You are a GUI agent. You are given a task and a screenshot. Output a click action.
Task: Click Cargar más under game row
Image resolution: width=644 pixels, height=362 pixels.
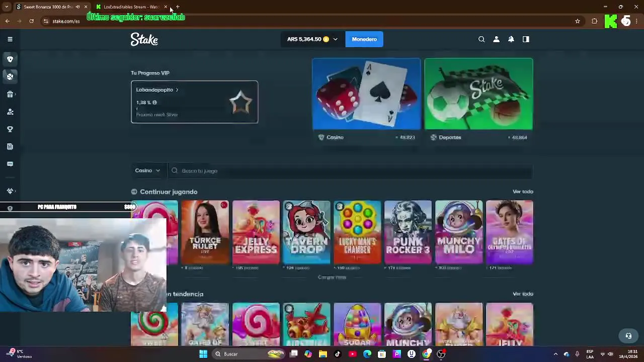point(332,278)
